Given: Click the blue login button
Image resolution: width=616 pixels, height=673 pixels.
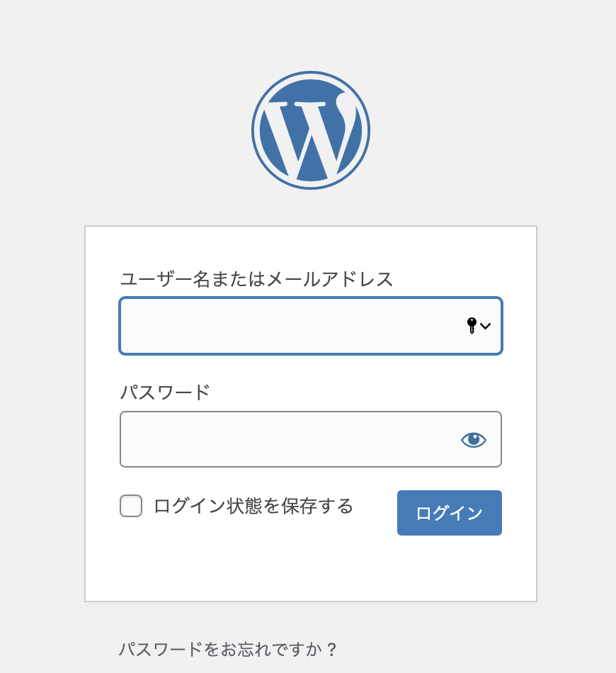Looking at the screenshot, I should [449, 512].
